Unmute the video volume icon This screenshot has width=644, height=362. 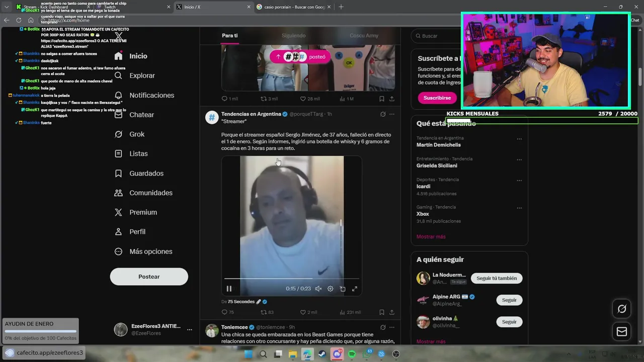click(318, 289)
